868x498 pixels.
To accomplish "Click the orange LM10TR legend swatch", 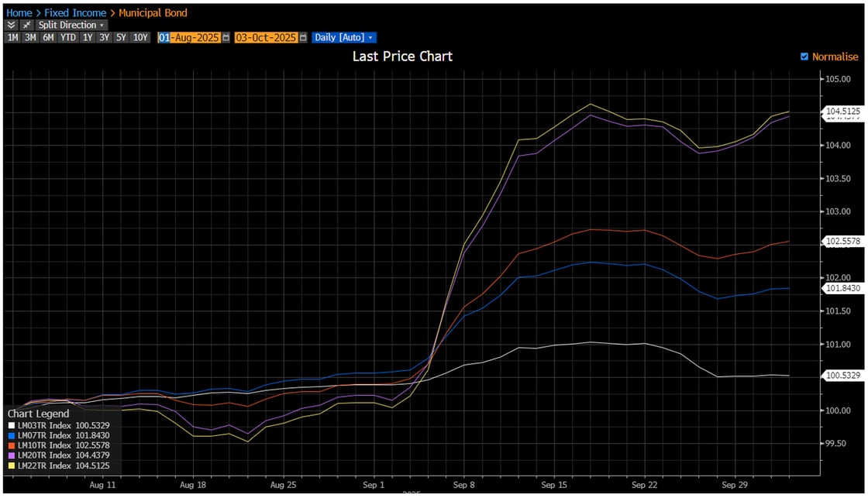I will coord(12,445).
